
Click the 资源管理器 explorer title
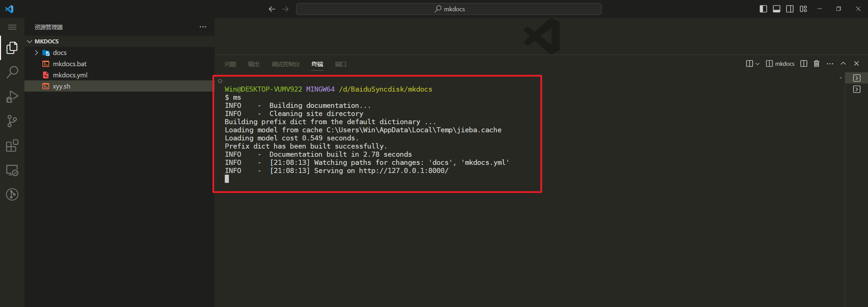click(48, 27)
